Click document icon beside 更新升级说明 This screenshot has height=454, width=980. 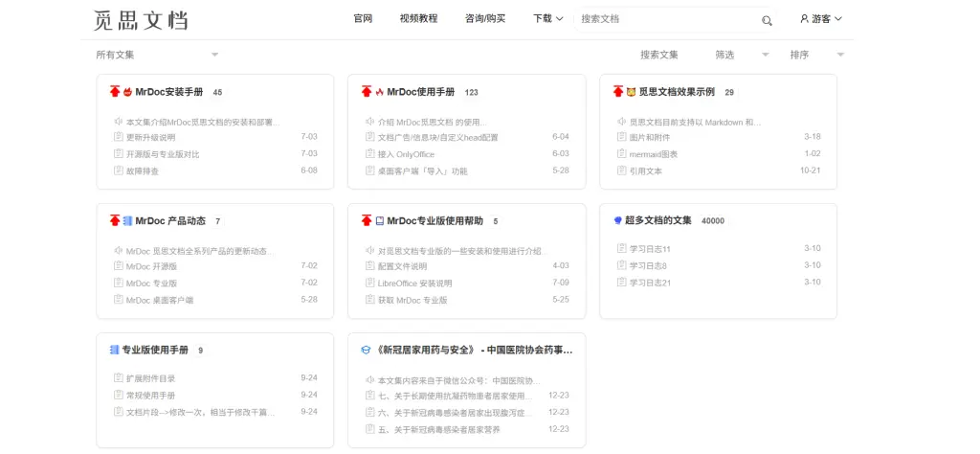click(118, 137)
